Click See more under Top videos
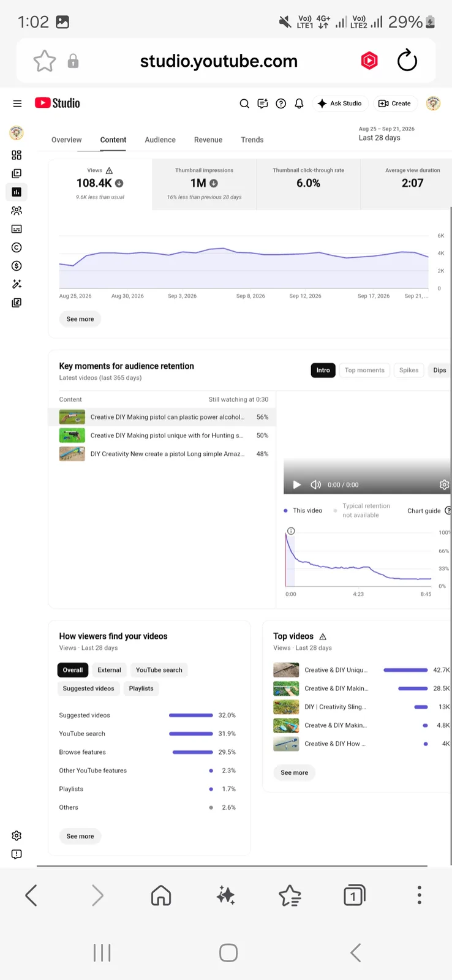Image resolution: width=452 pixels, height=980 pixels. click(295, 772)
